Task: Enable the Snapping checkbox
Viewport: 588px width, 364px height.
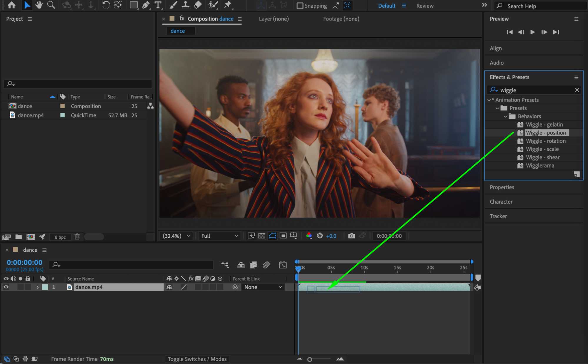Action: point(300,6)
